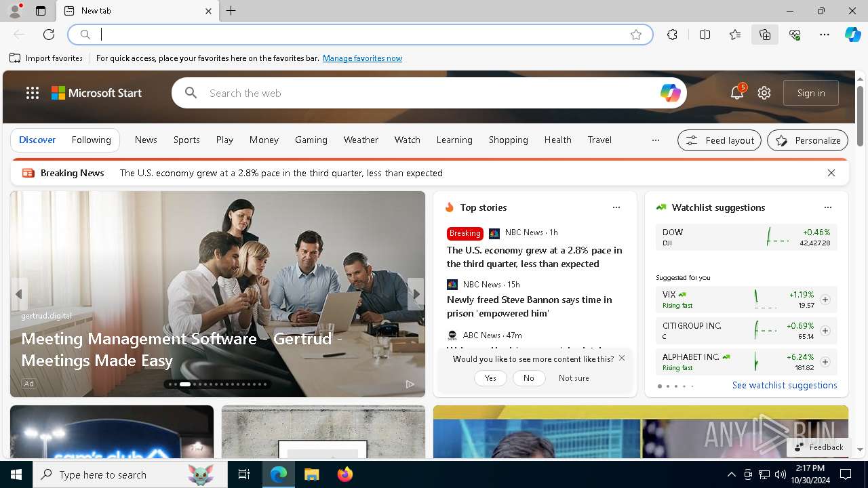This screenshot has width=868, height=488.
Task: Open the Split screen icon
Action: click(705, 35)
